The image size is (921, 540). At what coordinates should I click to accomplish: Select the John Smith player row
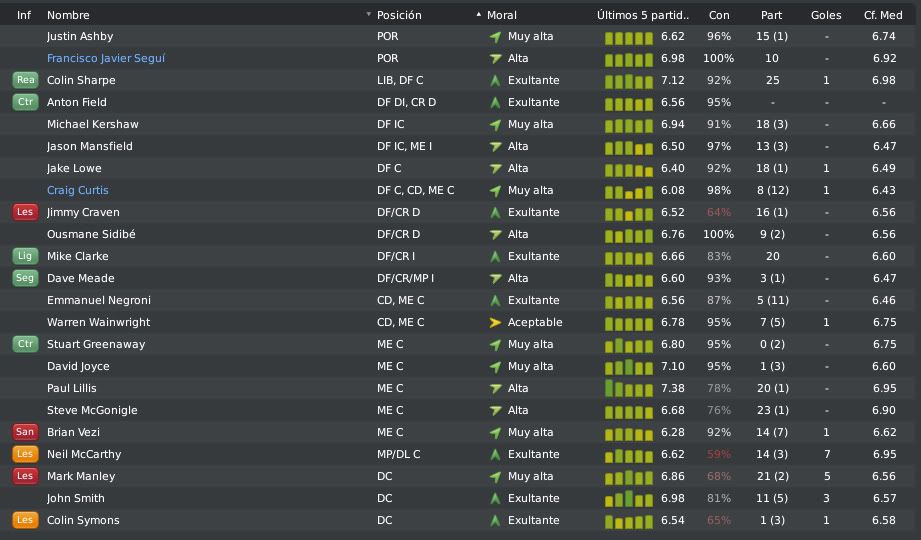click(x=458, y=498)
